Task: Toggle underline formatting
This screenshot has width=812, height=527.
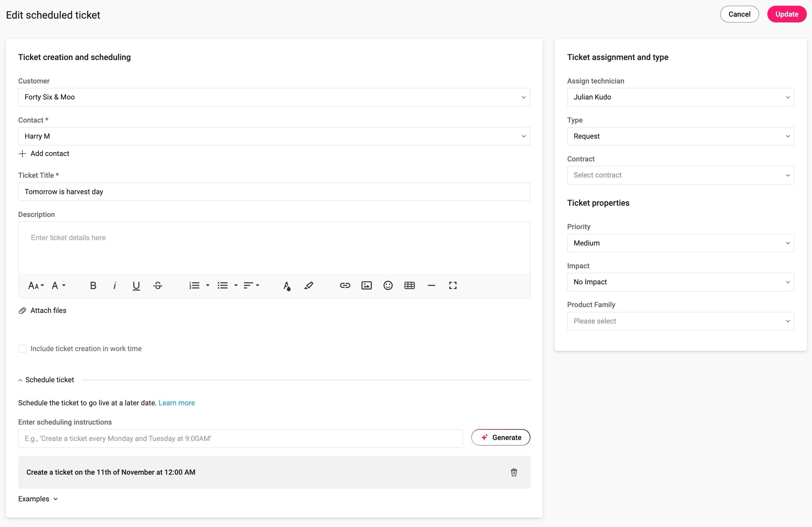Action: [136, 286]
